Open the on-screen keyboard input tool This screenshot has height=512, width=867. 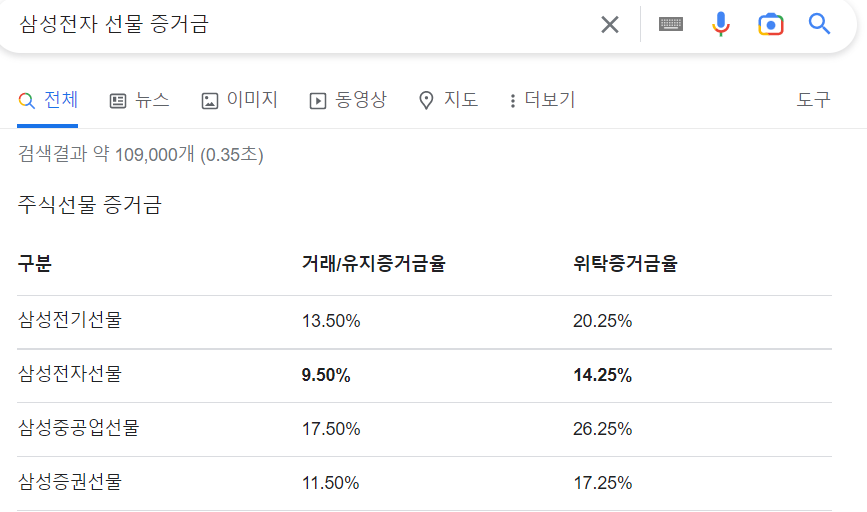click(671, 24)
